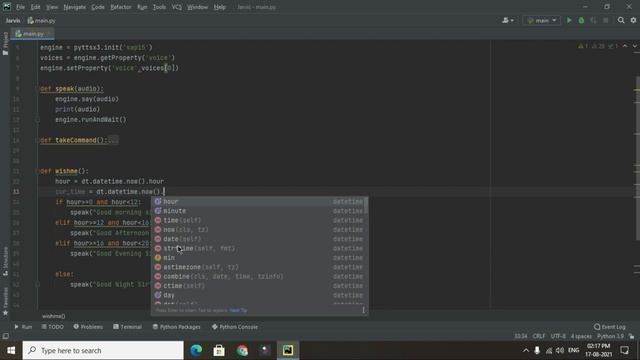The height and width of the screenshot is (360, 640).
Task: Open the View menu
Action: pyautogui.click(x=52, y=7)
